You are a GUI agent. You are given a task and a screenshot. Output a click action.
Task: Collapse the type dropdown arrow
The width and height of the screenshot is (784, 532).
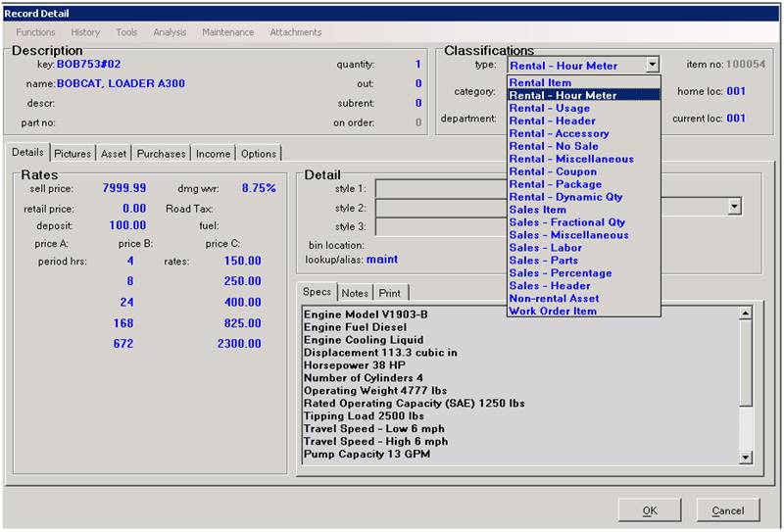pyautogui.click(x=652, y=65)
